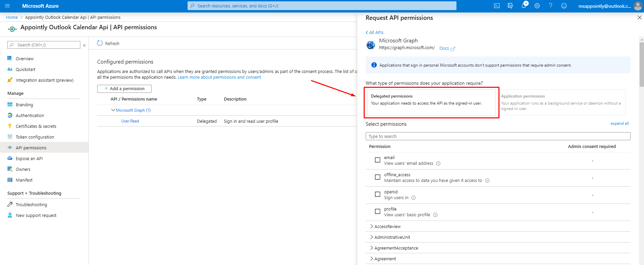The width and height of the screenshot is (644, 265).
Task: Open the User.Read permission link
Action: (x=130, y=121)
